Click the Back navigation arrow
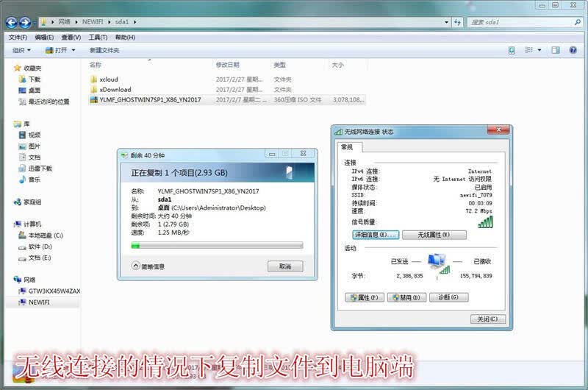 click(x=11, y=23)
